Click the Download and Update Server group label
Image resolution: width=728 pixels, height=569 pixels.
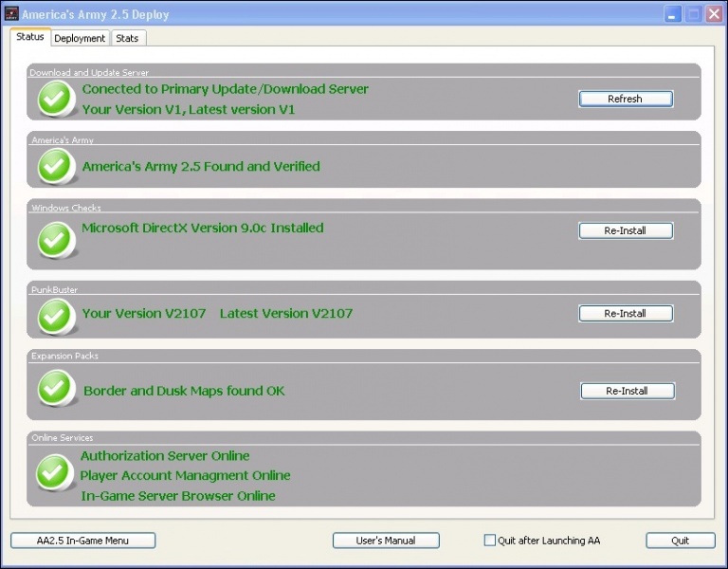coord(89,72)
